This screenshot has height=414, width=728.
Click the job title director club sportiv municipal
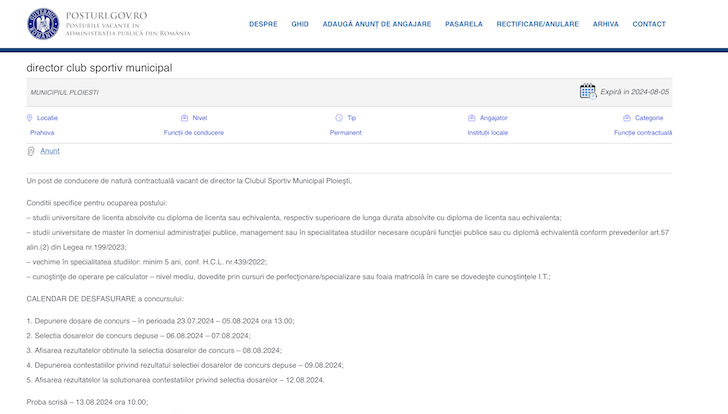[x=100, y=67]
